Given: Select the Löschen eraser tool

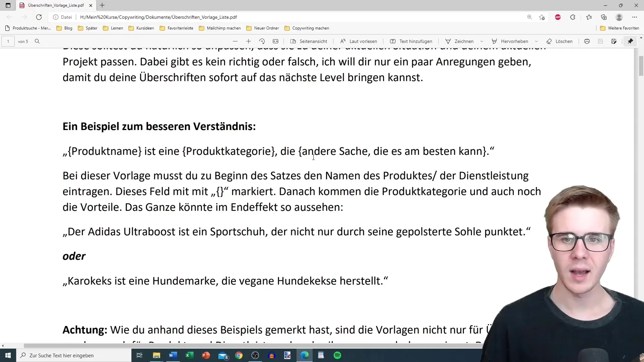Looking at the screenshot, I should (559, 41).
